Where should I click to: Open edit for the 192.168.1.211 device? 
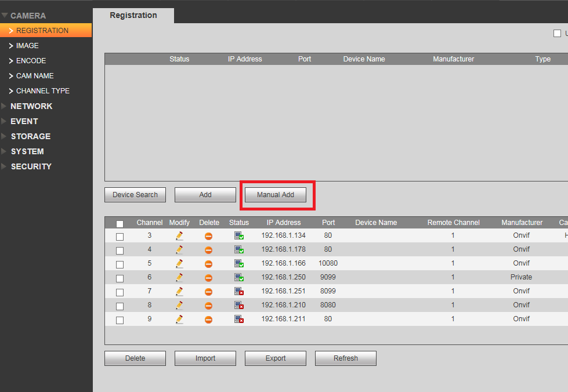[x=179, y=320]
